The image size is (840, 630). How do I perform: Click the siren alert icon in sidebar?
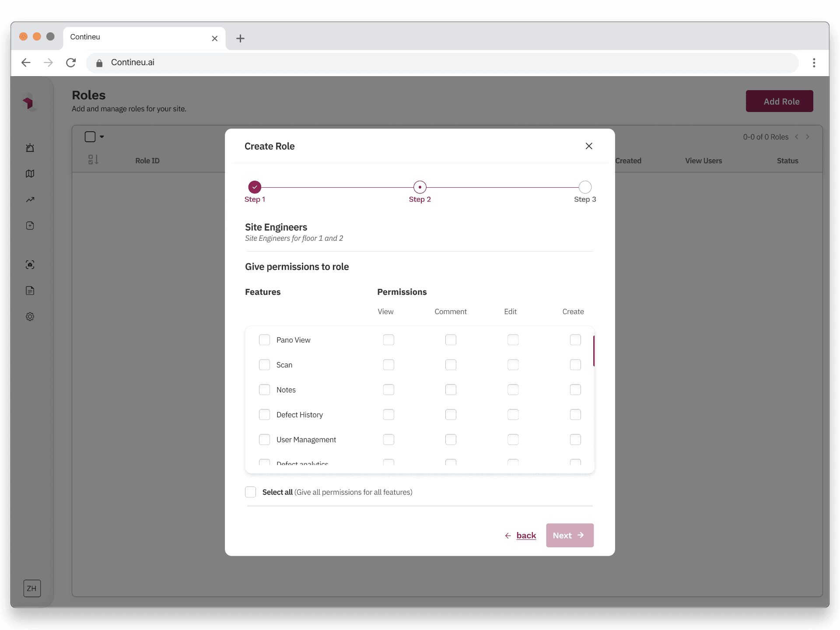(30, 148)
